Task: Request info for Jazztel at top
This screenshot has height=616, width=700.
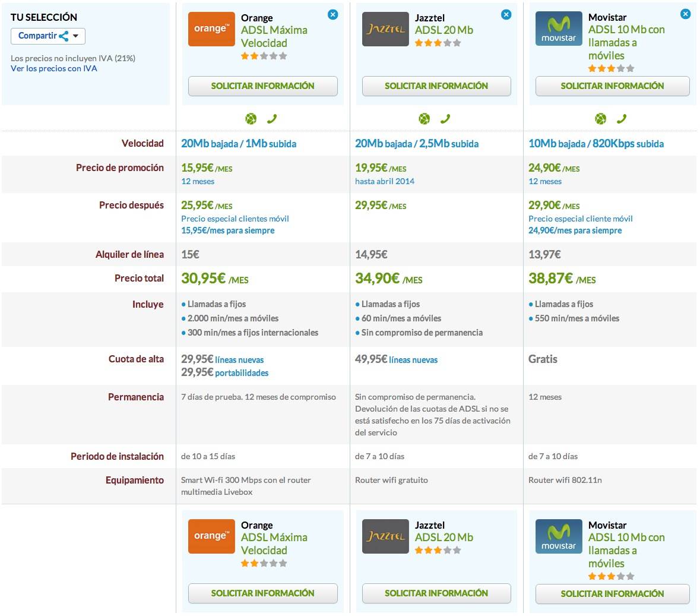Action: click(x=436, y=86)
